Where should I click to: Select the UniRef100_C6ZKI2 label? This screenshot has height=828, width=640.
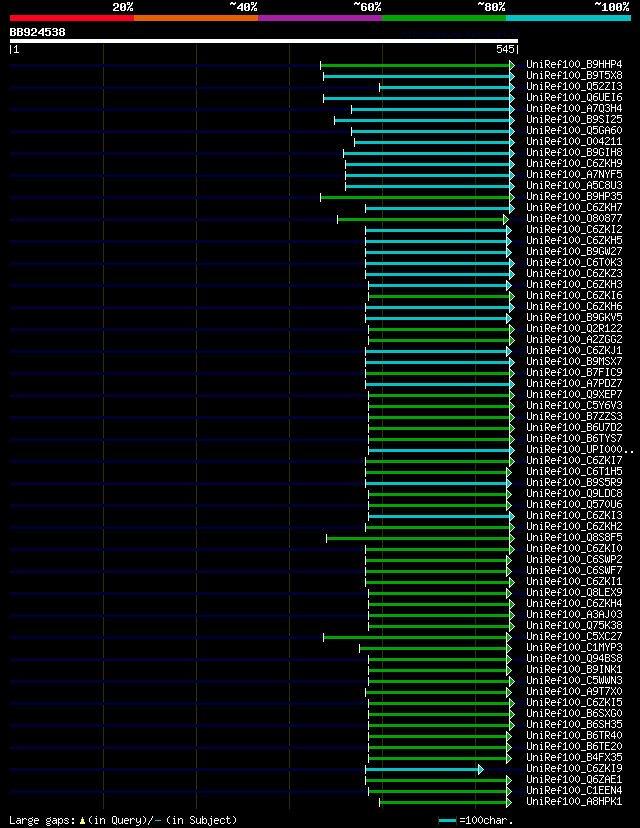[574, 230]
